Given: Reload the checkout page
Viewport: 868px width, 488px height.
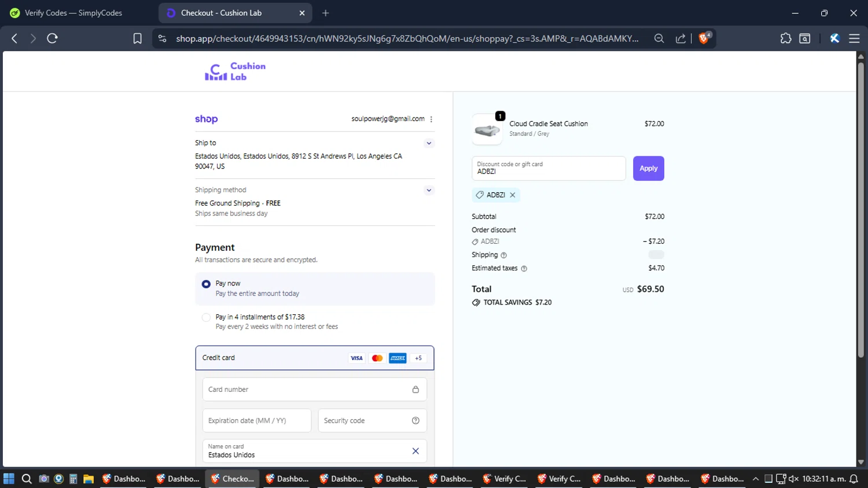Looking at the screenshot, I should tap(52, 38).
